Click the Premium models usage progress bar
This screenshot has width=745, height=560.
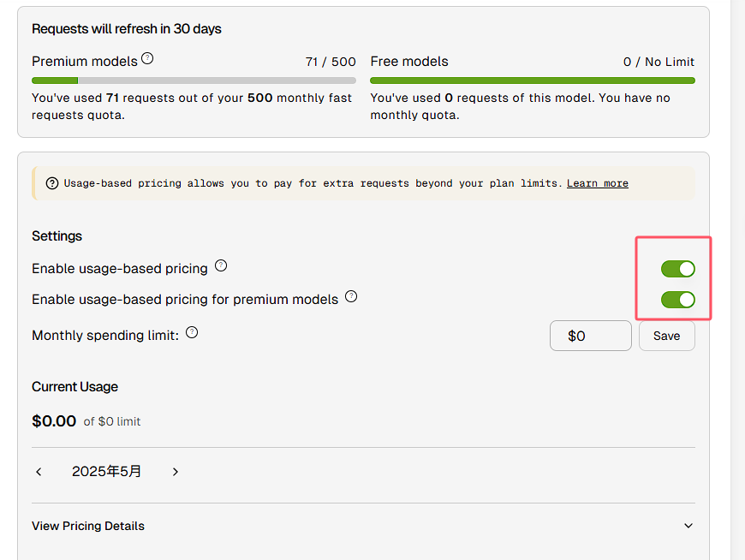point(194,80)
